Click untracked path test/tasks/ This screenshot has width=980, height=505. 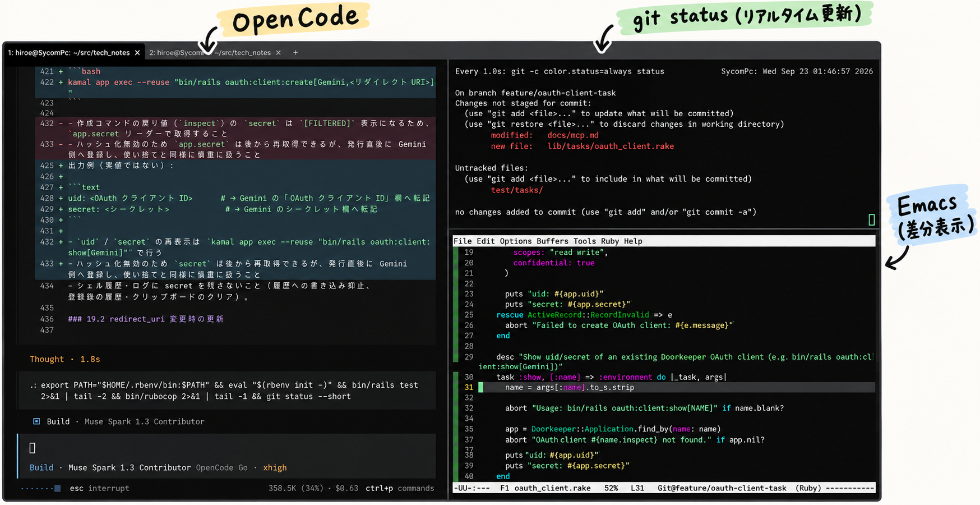(x=517, y=190)
